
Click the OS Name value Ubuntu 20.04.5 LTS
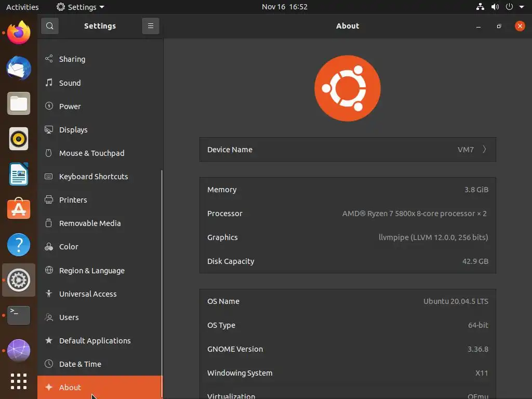(x=456, y=301)
